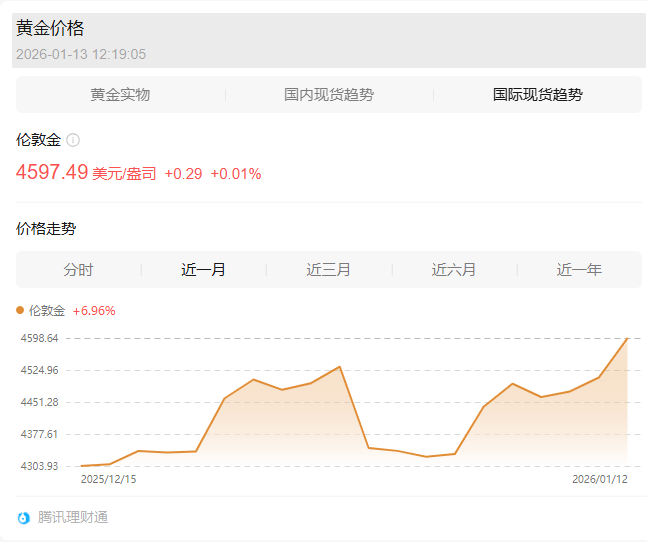Screen dimensions: 647x542
Task: Click the 价格走势 section heading
Action: pyautogui.click(x=46, y=229)
